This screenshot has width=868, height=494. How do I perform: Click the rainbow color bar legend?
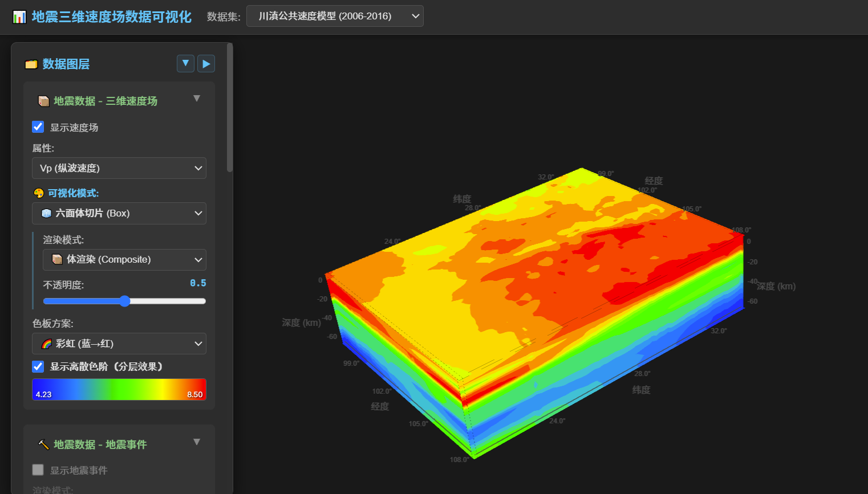119,389
